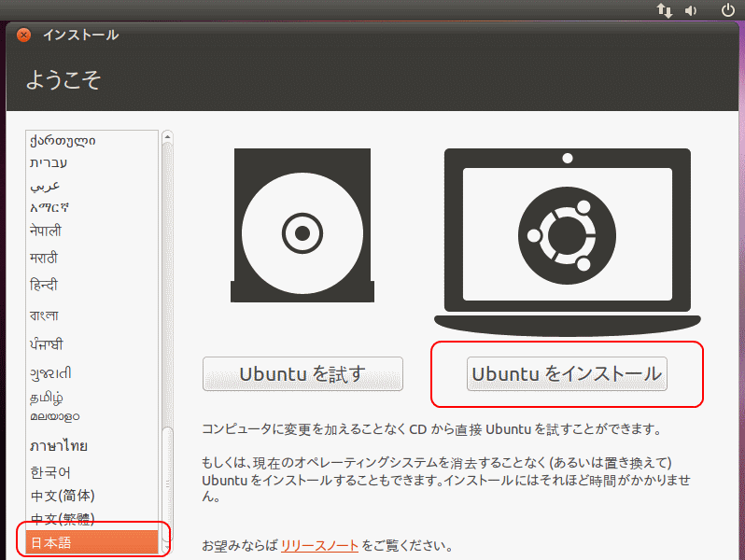The image size is (745, 560).
Task: Open the sound volume indicator
Action: tap(691, 10)
